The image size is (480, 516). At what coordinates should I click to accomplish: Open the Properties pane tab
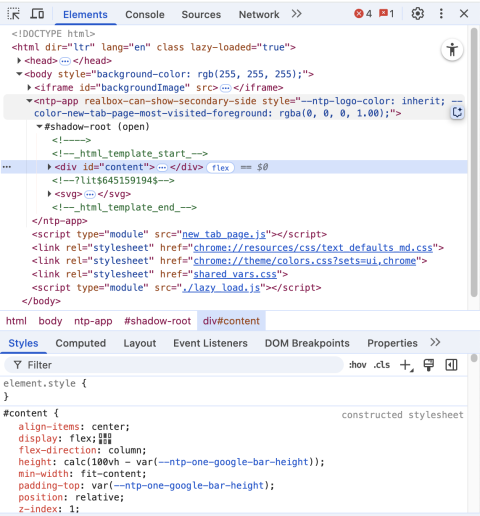392,343
